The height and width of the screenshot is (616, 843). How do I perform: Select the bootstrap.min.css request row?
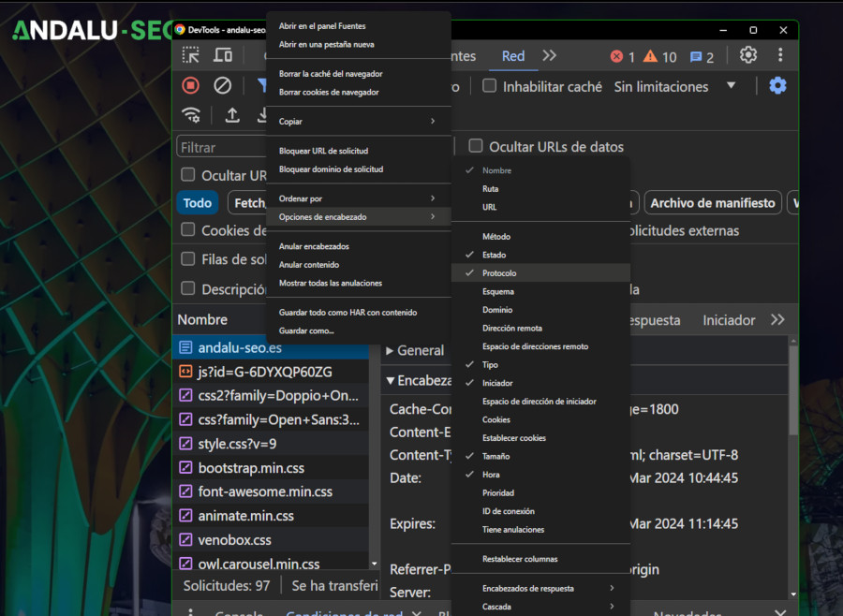pyautogui.click(x=251, y=468)
